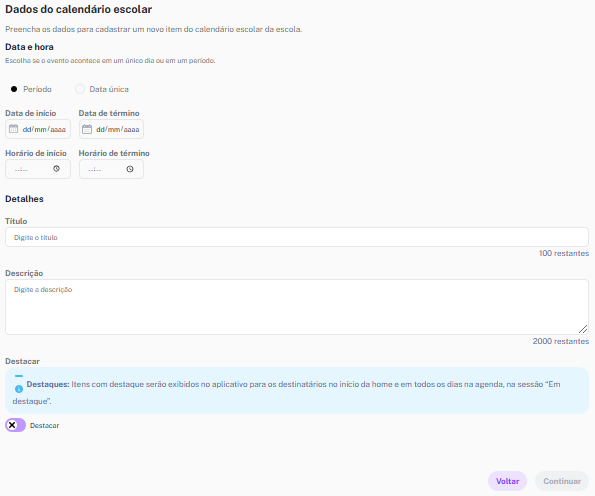Viewport: 595px width, 496px height.
Task: Click the Voltar button
Action: pos(507,481)
